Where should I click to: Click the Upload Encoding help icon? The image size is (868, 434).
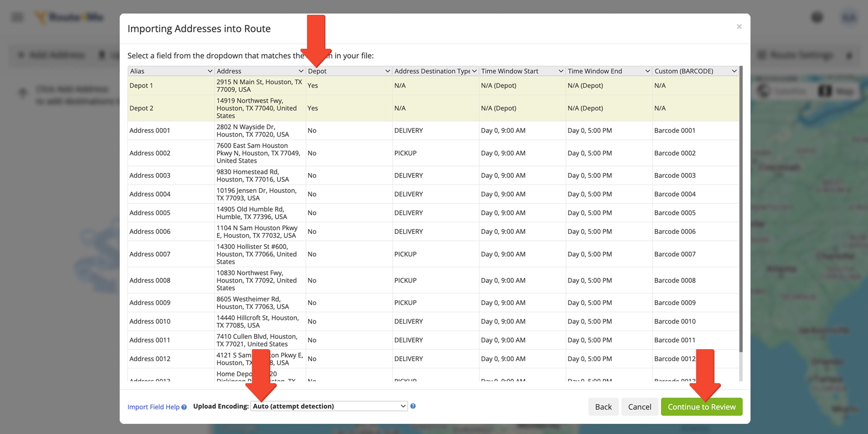[x=413, y=406]
